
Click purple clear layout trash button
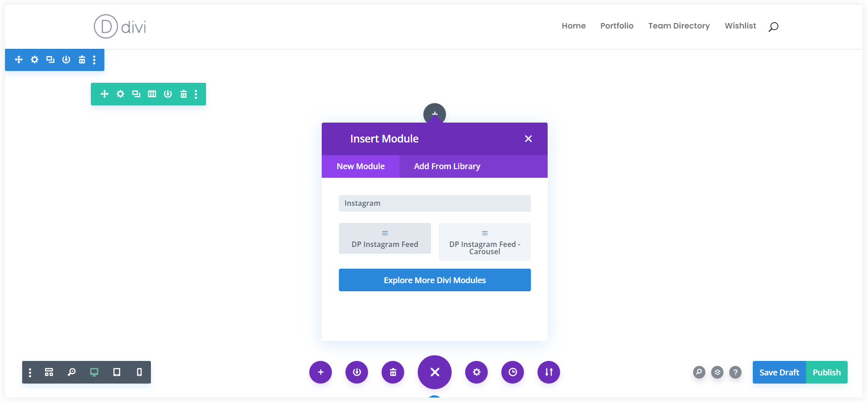pyautogui.click(x=393, y=372)
